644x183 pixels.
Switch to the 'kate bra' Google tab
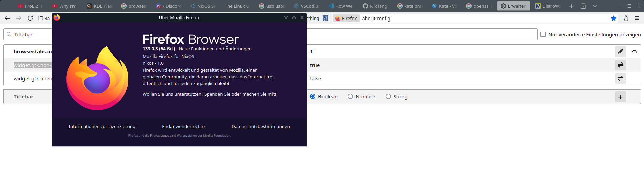[x=410, y=6]
